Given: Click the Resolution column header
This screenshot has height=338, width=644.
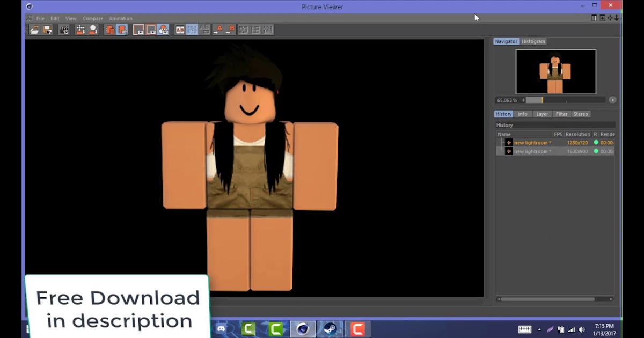Looking at the screenshot, I should (578, 134).
